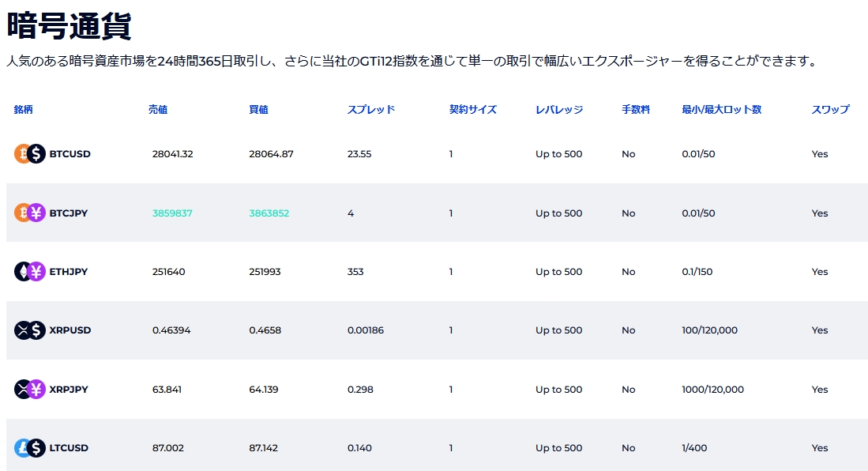The height and width of the screenshot is (471, 868).
Task: Click Up to 500 in LTCUSD row
Action: [559, 448]
